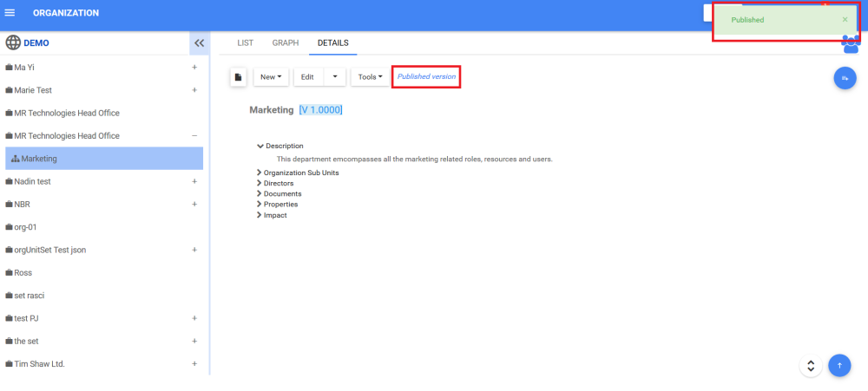The height and width of the screenshot is (391, 868).
Task: Select 'the set' in the tree
Action: click(x=26, y=342)
